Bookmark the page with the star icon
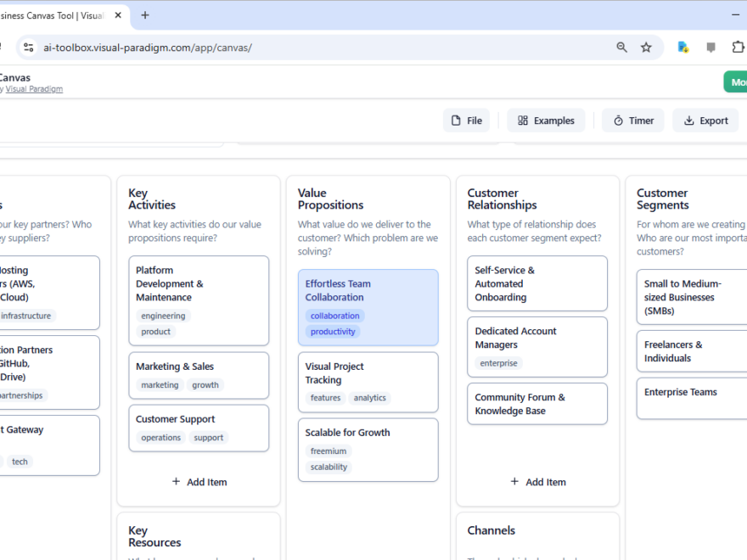The width and height of the screenshot is (747, 560). [646, 48]
